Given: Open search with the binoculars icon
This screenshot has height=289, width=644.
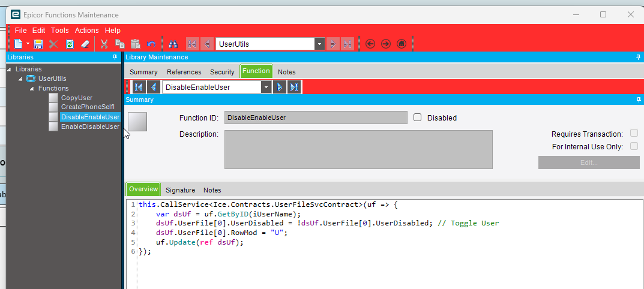Looking at the screenshot, I should point(173,44).
